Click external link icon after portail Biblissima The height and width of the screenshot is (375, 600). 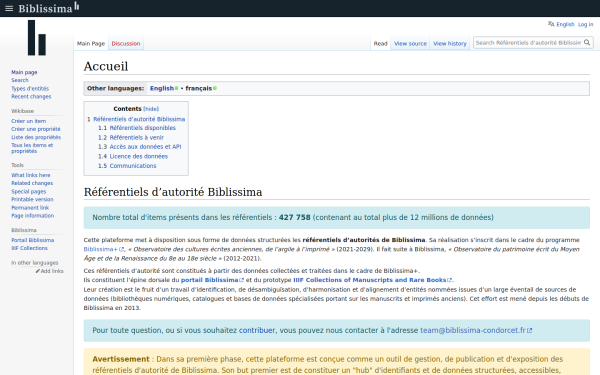(241, 280)
